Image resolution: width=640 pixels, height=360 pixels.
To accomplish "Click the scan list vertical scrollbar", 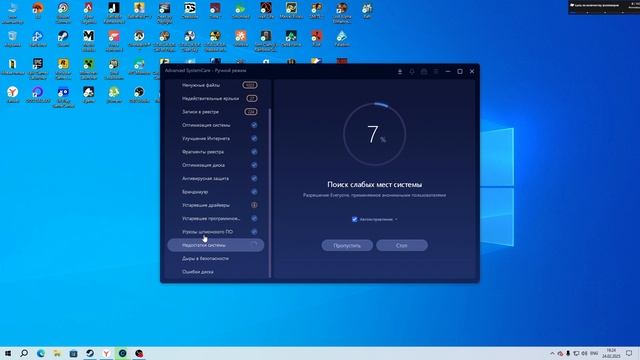I will pos(270,192).
